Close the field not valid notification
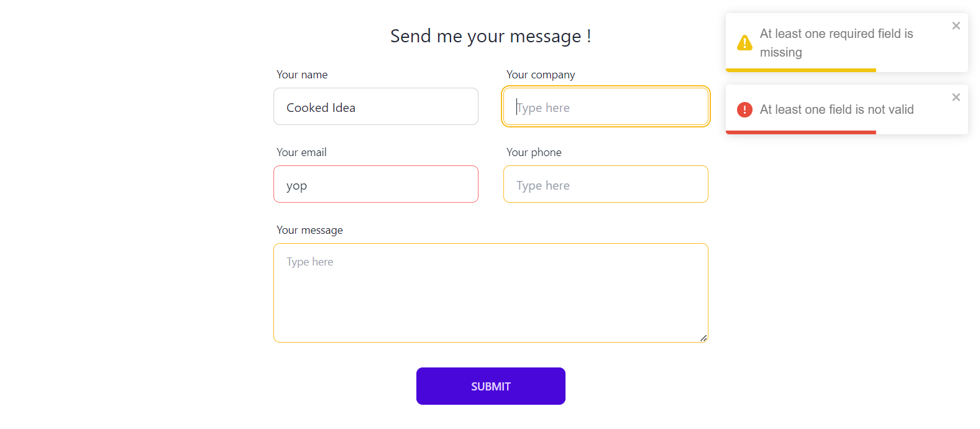 coord(956,97)
